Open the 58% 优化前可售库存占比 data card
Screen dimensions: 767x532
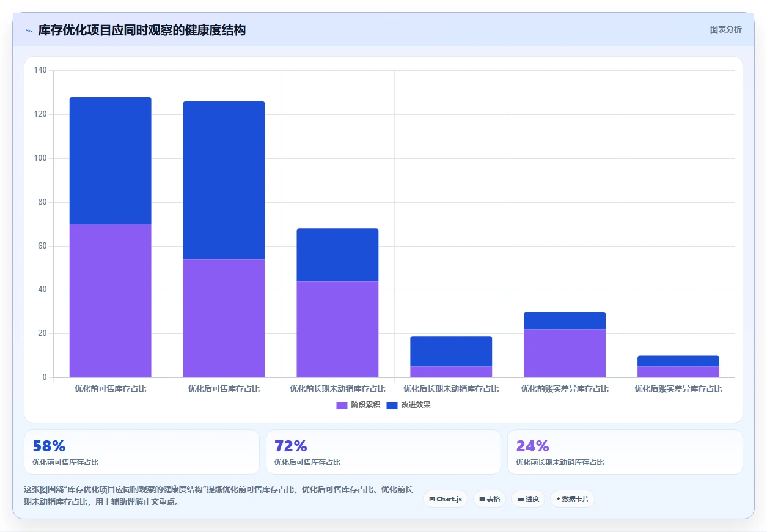[142, 452]
